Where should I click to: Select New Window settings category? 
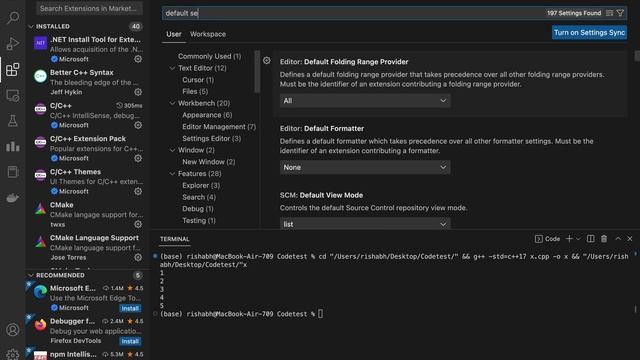(x=209, y=162)
